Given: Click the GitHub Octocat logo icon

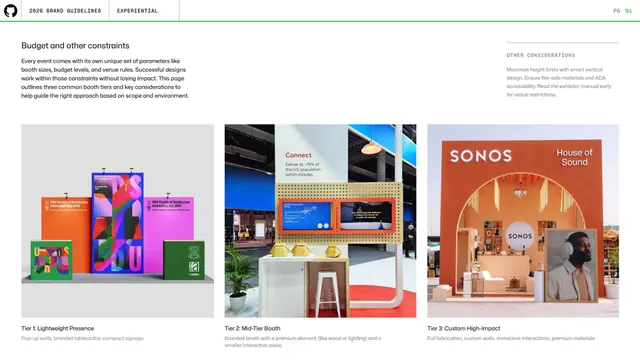Looking at the screenshot, I should [11, 11].
